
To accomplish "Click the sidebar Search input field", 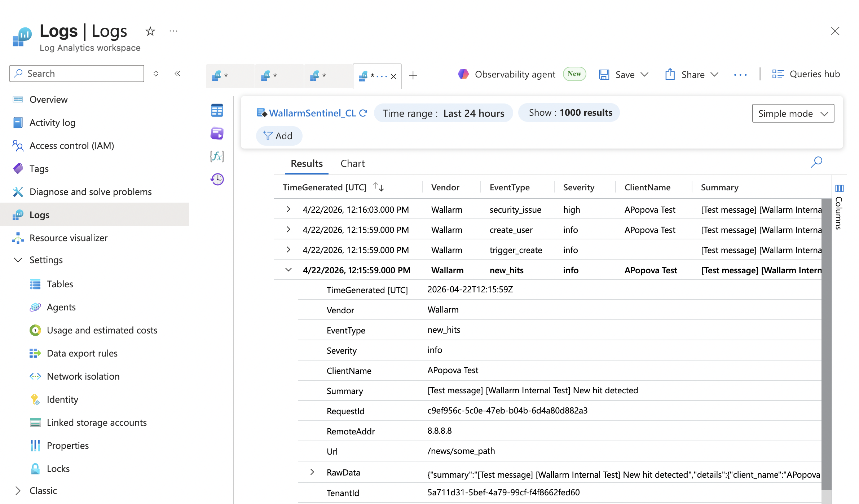I will (x=76, y=73).
